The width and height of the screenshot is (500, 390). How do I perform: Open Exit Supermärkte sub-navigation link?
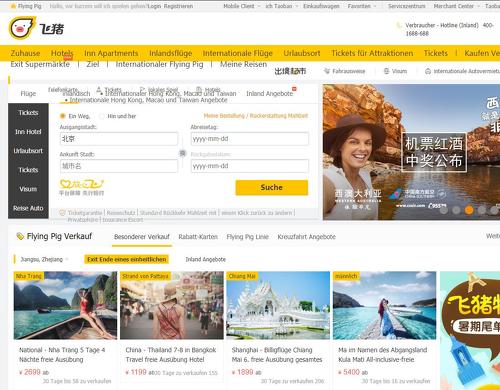click(40, 64)
